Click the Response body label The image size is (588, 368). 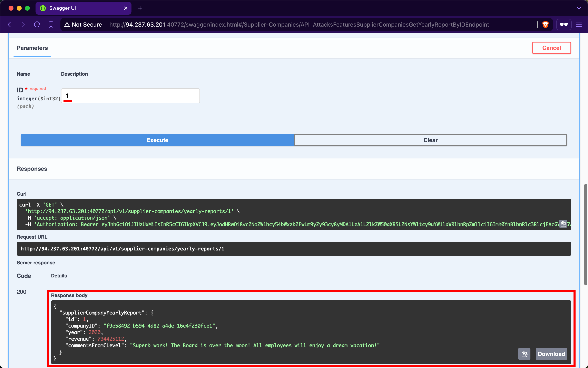click(x=69, y=295)
